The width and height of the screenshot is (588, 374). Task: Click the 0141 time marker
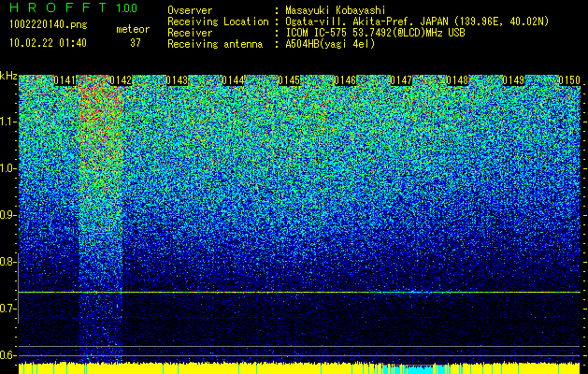click(65, 80)
